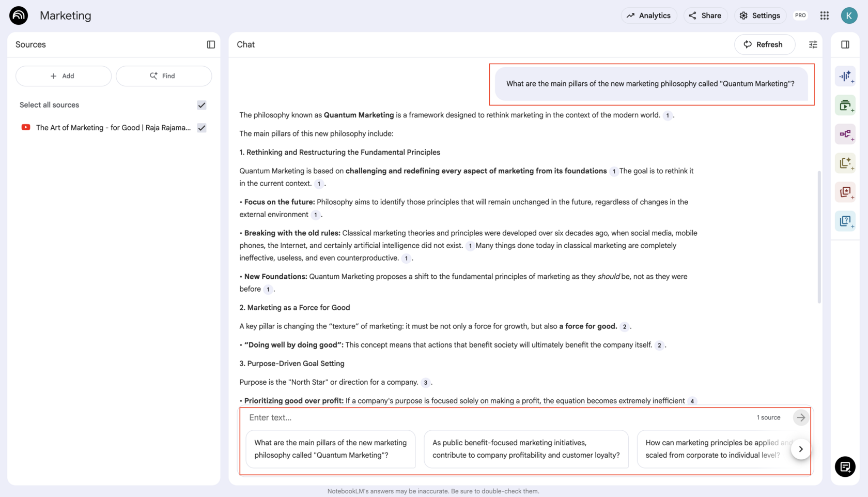The width and height of the screenshot is (868, 497).
Task: Click the "Marketing" notebook title
Action: [66, 16]
